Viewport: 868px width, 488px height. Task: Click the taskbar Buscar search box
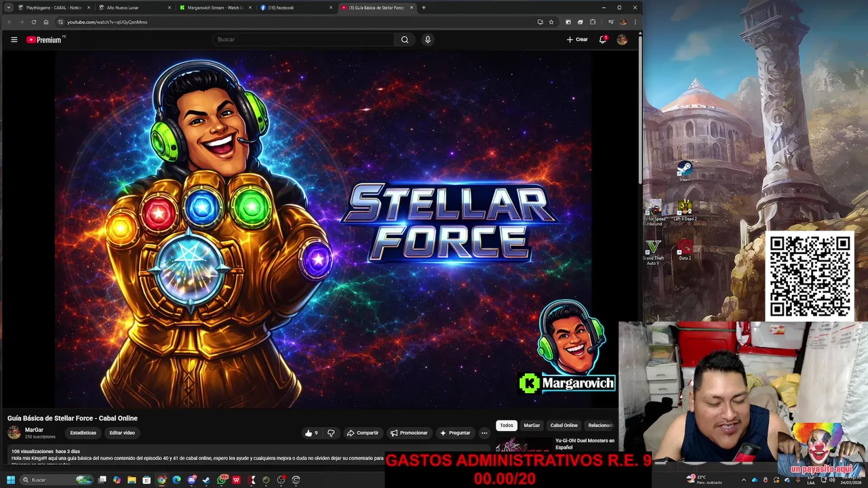57,480
